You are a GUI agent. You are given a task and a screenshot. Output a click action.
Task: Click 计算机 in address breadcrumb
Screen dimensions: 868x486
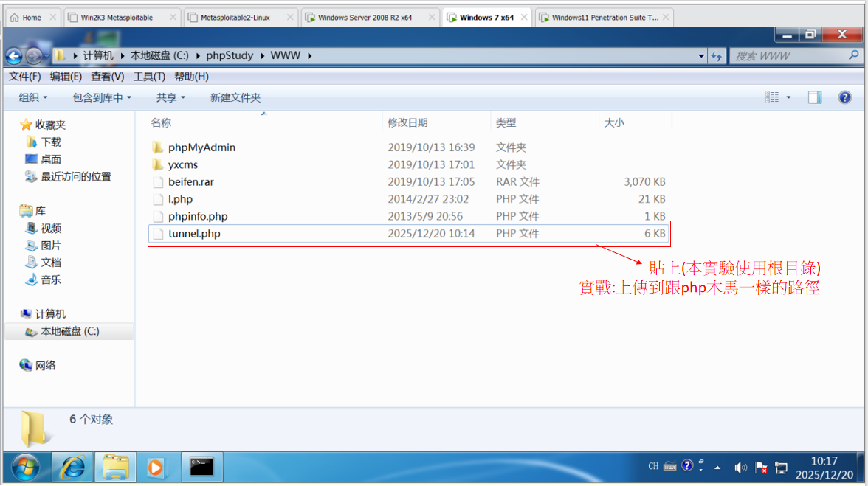(x=98, y=56)
